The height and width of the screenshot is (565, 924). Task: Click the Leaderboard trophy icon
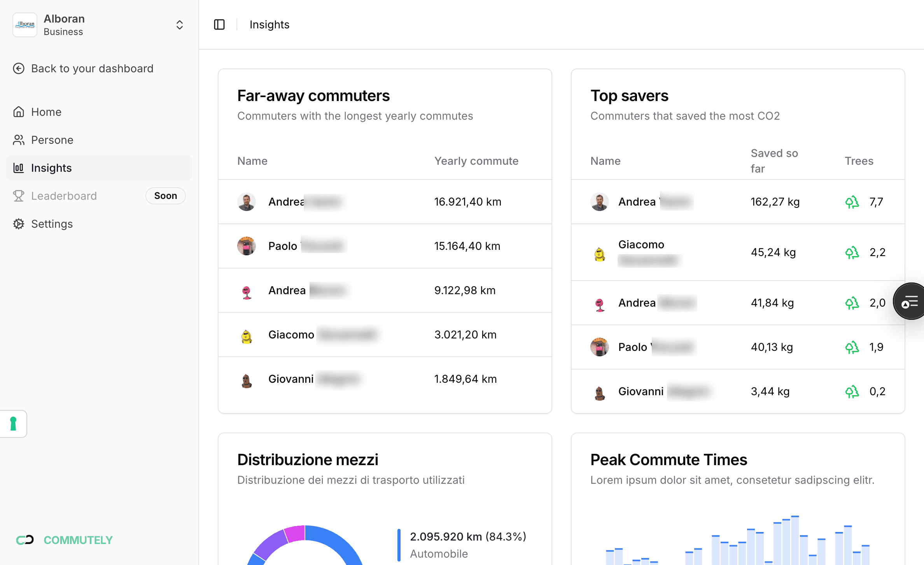pyautogui.click(x=19, y=196)
